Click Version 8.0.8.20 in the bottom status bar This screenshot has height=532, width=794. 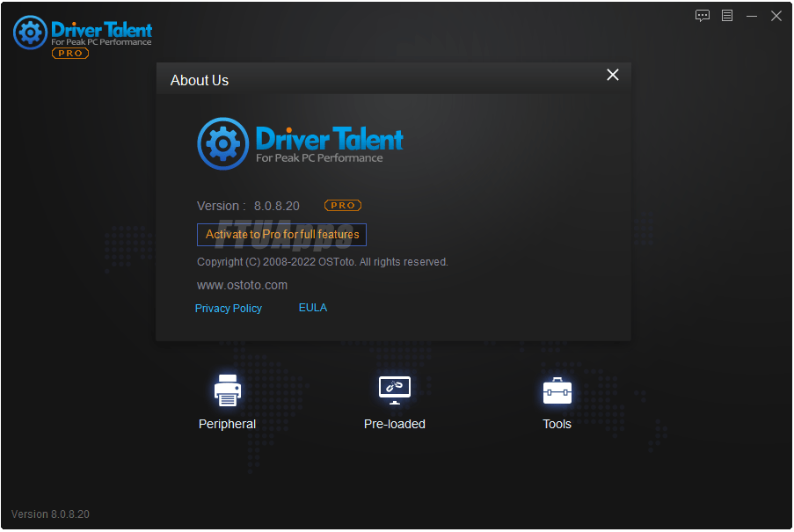coord(50,514)
